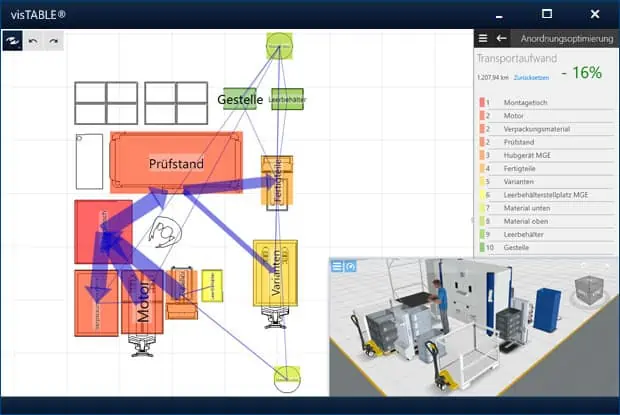Maximize the visTABLE window
Screen dimensions: 620x415
pos(547,14)
